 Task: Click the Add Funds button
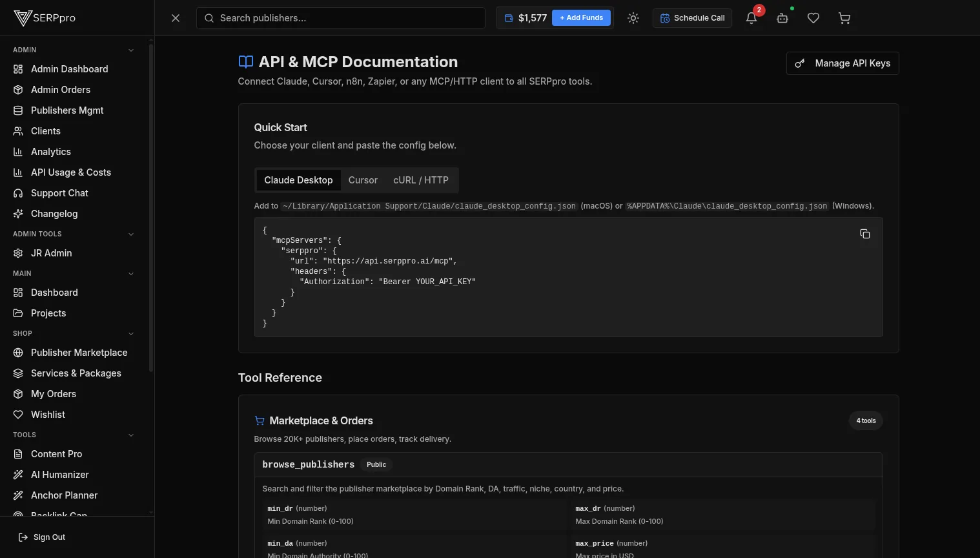click(581, 17)
